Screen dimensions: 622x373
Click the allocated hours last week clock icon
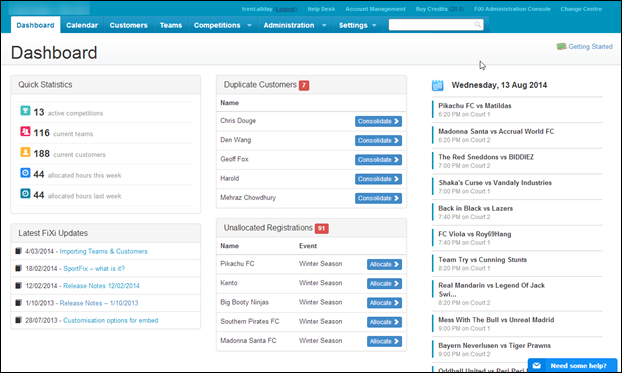pos(25,193)
